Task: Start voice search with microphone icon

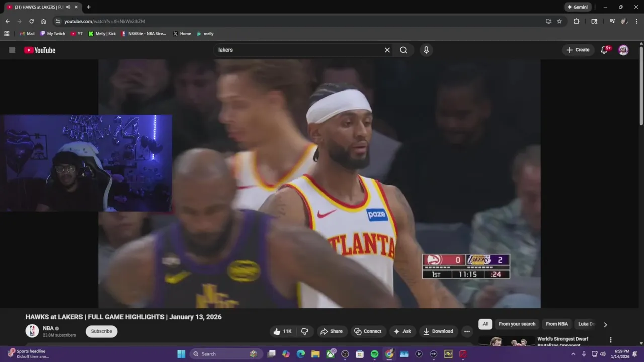Action: [x=426, y=50]
